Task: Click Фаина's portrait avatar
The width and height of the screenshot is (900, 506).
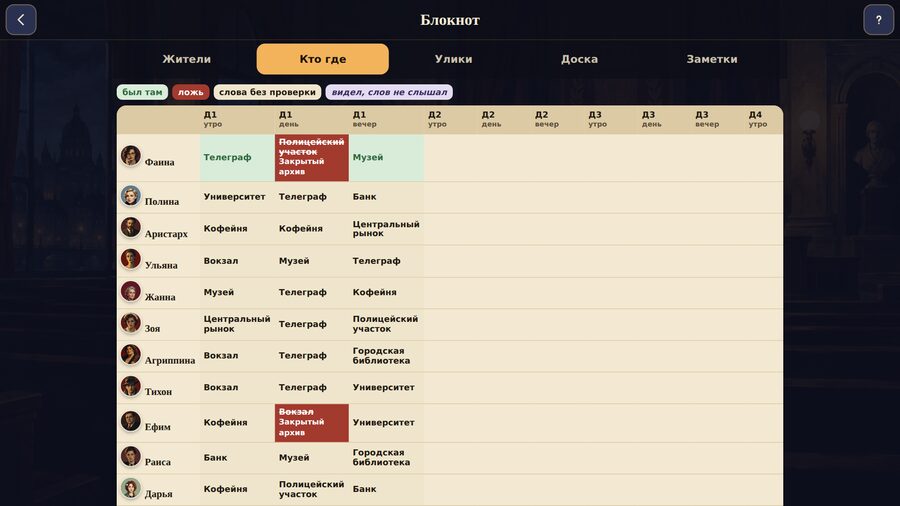Action: tap(131, 155)
